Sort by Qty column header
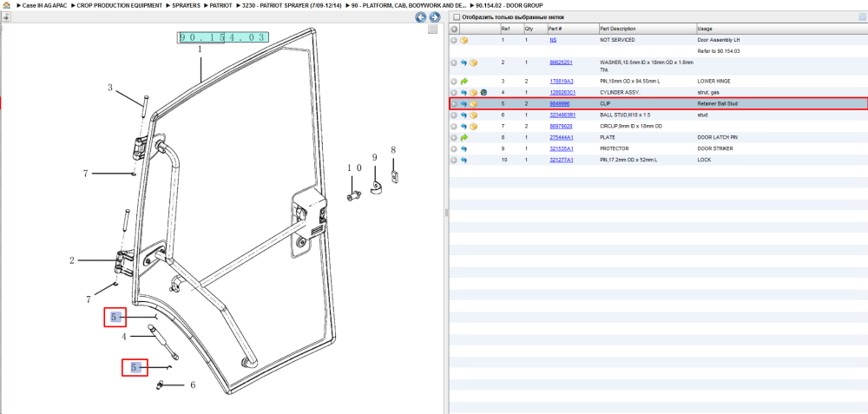The width and height of the screenshot is (868, 414). pos(529,29)
